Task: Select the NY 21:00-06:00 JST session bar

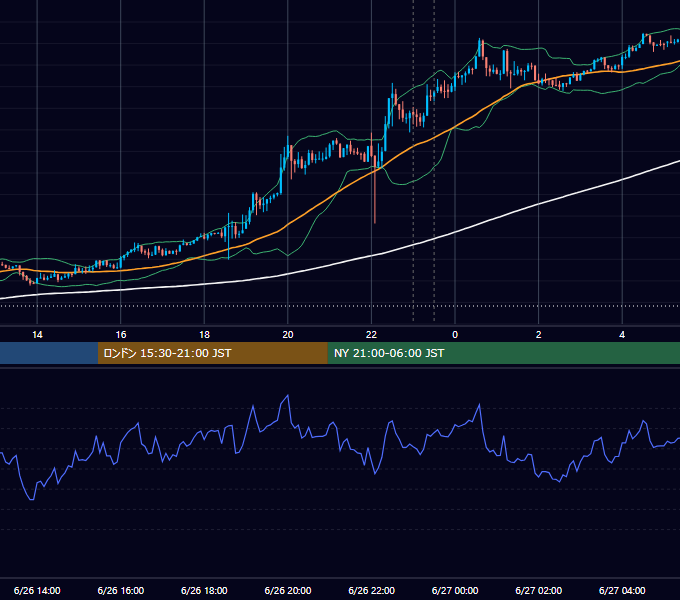Action: [503, 353]
